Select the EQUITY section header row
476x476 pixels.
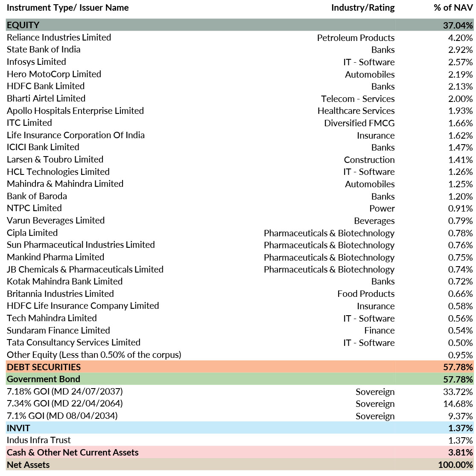point(23,25)
